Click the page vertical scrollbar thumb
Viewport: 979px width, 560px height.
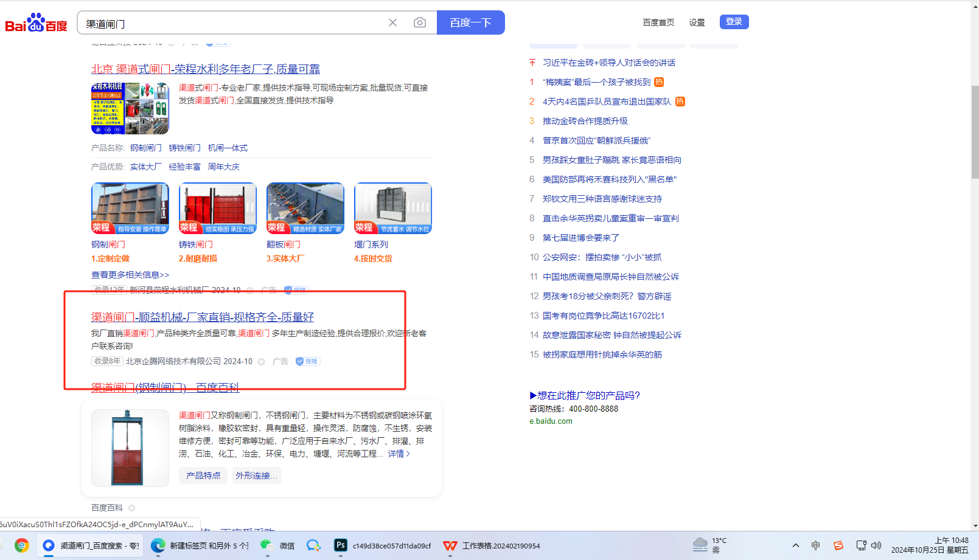point(975,132)
